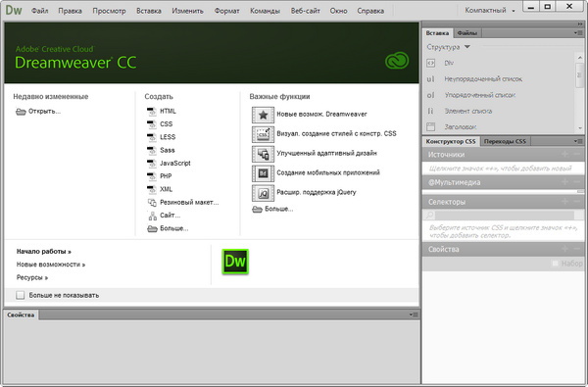Click the Вставка panel scrollbar up arrow
This screenshot has width=588, height=387.
[x=580, y=58]
